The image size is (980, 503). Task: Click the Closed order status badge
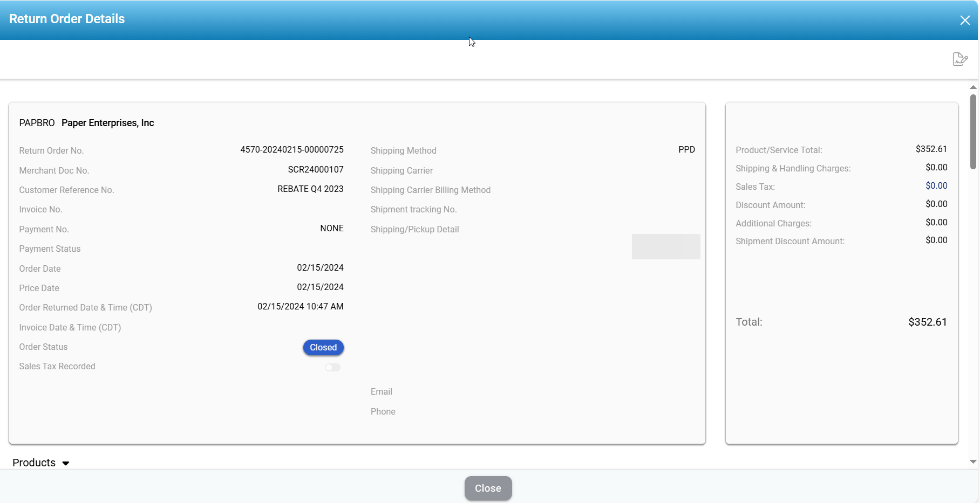[323, 348]
